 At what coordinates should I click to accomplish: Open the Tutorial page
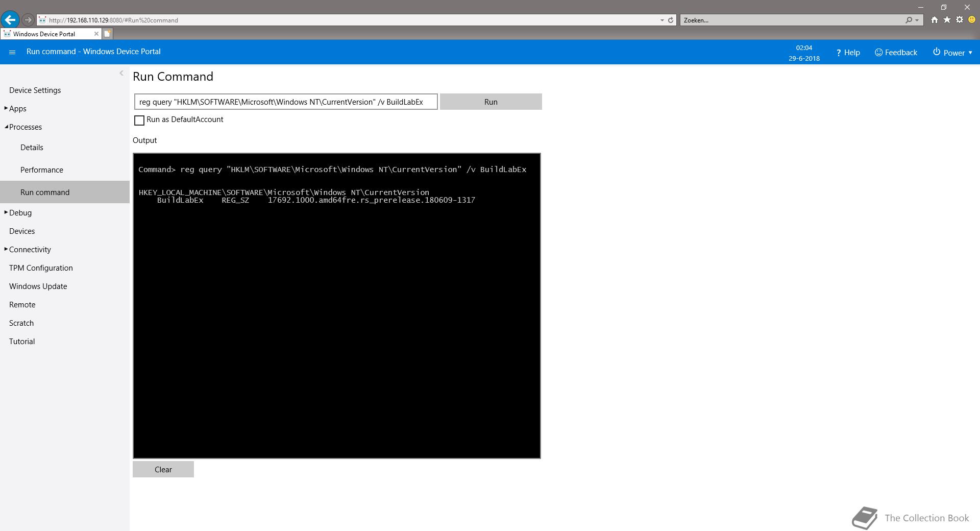click(x=22, y=342)
